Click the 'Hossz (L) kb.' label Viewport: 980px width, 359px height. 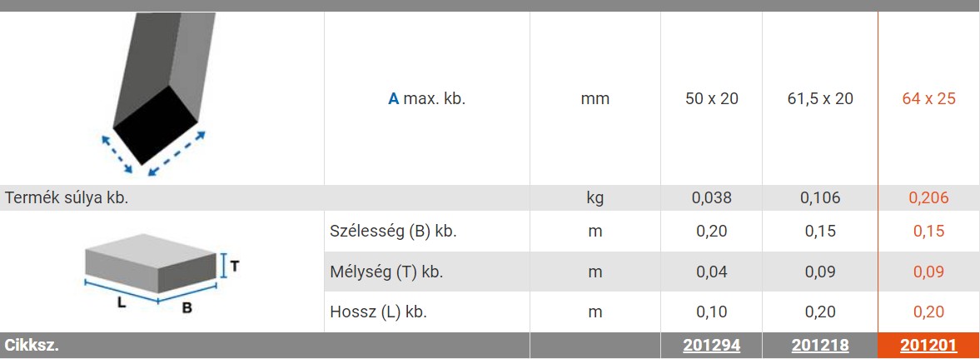click(x=378, y=312)
